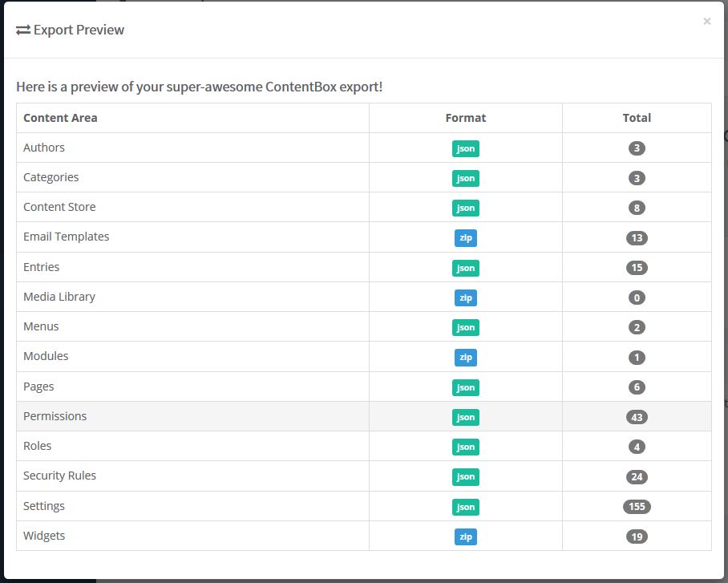
Task: Close the Export Preview dialog
Action: click(706, 22)
